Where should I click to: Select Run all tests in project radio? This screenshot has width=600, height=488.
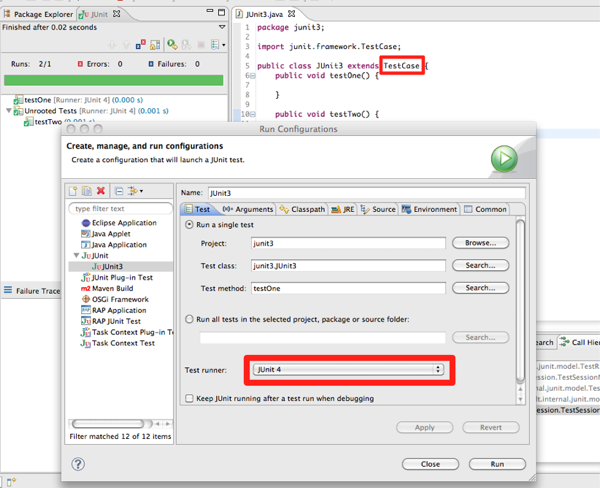point(189,319)
